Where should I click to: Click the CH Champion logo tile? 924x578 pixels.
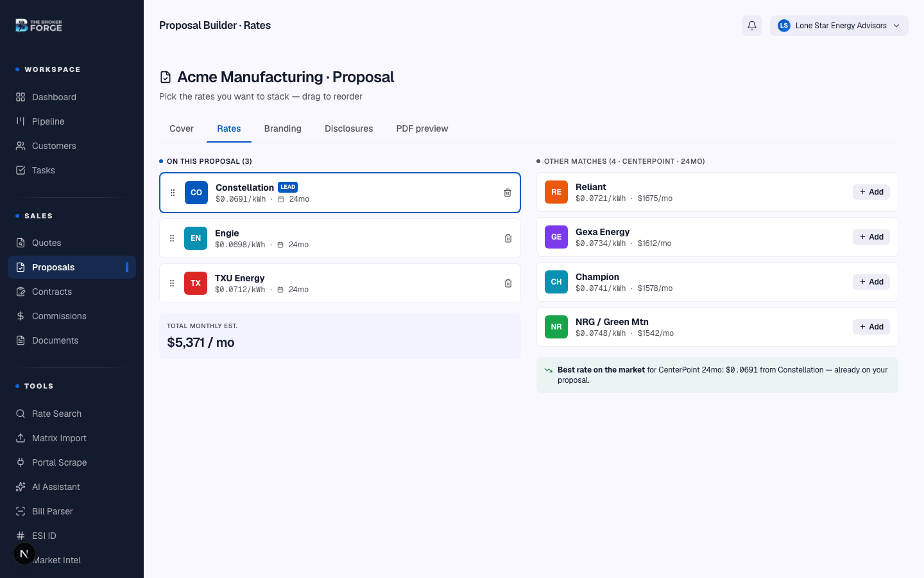[x=556, y=282]
